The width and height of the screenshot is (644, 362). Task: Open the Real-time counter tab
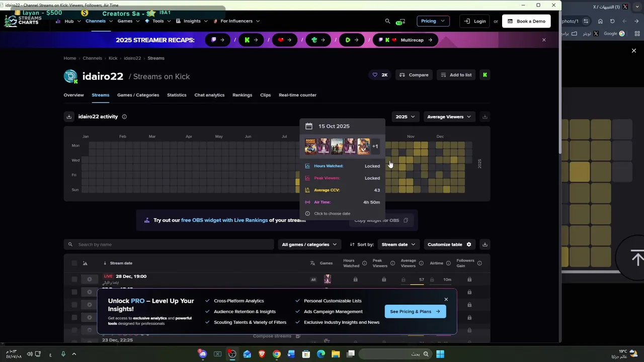pos(297,95)
